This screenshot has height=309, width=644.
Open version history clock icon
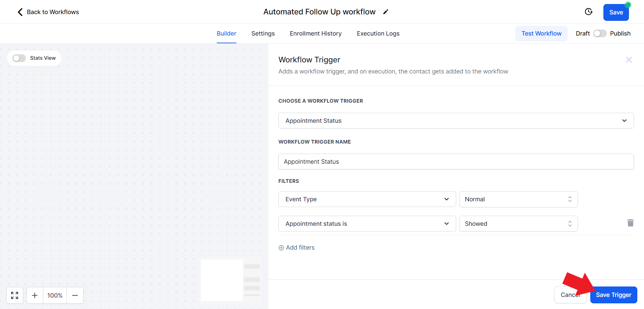pyautogui.click(x=589, y=12)
